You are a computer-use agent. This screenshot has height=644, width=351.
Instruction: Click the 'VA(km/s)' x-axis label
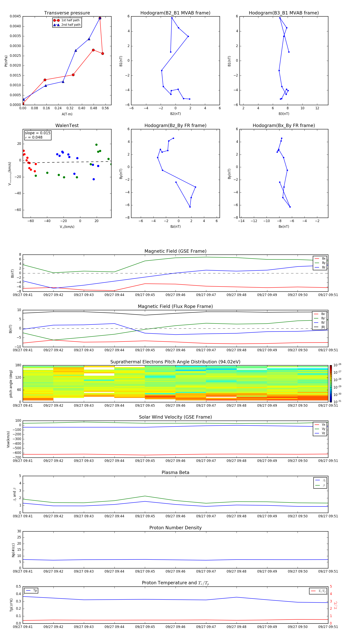67,227
